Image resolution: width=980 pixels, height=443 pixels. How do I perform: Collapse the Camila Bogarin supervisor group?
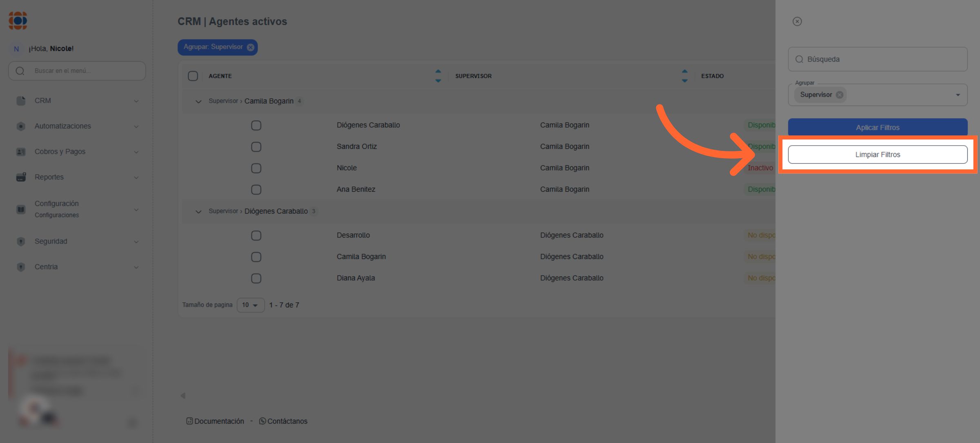(198, 101)
